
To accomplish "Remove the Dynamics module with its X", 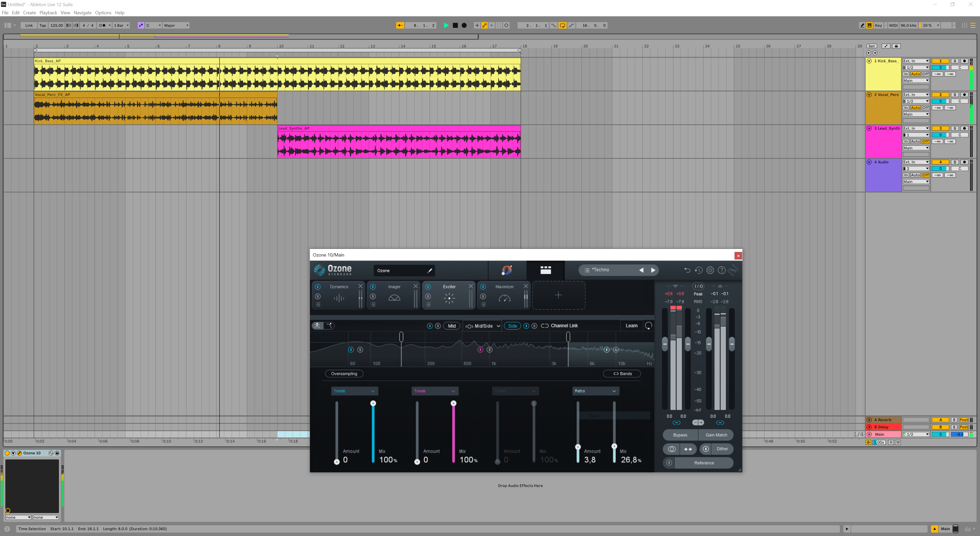I will click(360, 286).
